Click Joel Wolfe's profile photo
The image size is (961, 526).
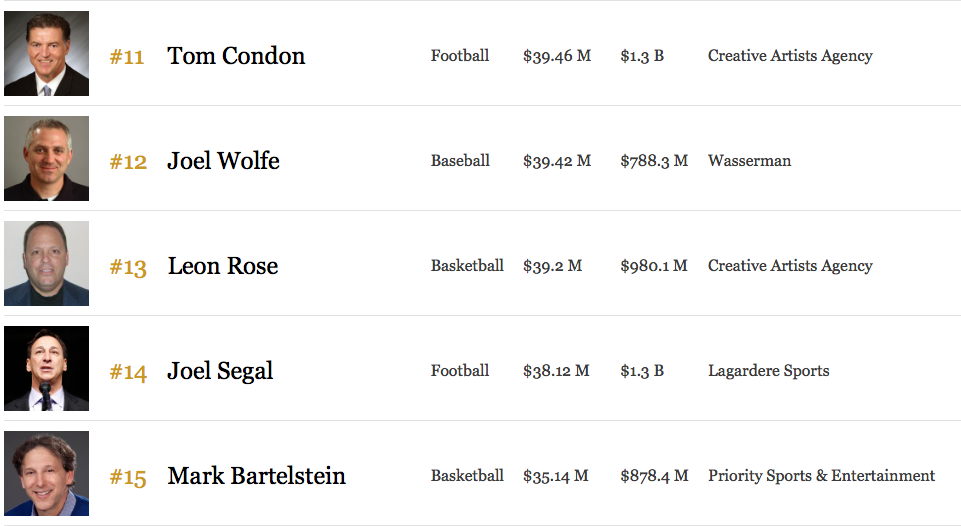47,158
